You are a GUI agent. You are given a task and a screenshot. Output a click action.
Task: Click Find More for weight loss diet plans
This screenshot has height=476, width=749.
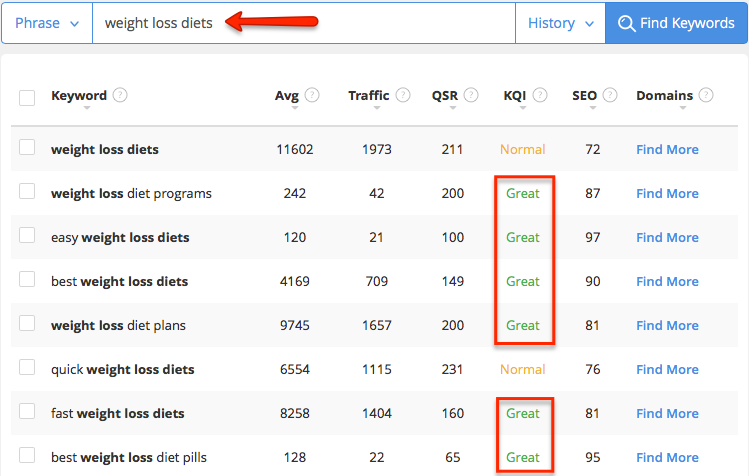(667, 325)
